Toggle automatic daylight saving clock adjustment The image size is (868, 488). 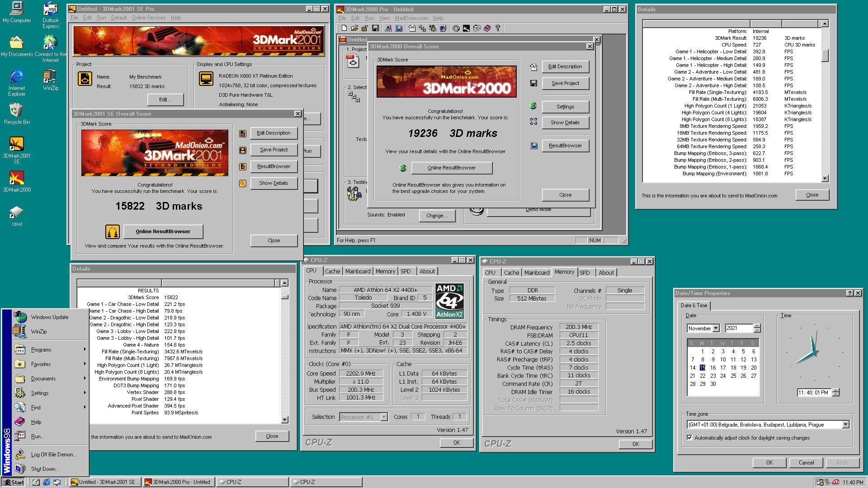click(x=689, y=437)
